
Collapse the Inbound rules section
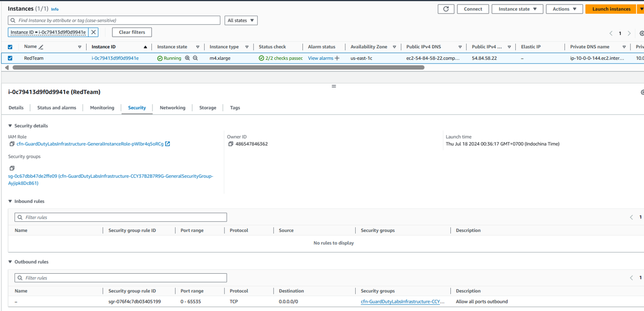point(10,201)
